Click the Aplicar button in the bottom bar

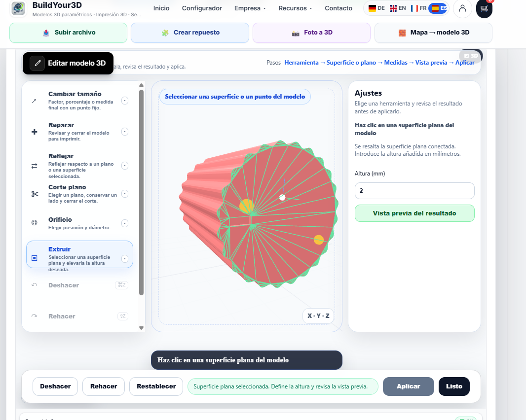point(408,386)
